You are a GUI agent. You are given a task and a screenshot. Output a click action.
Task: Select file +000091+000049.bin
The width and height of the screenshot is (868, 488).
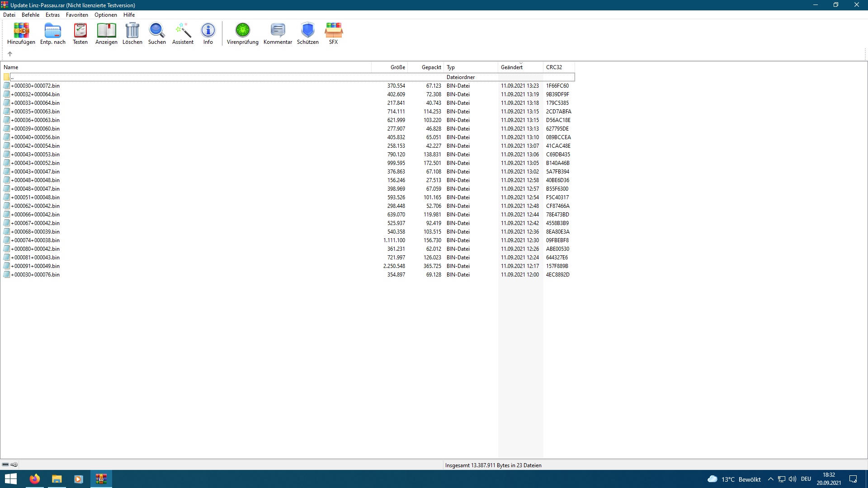click(x=35, y=266)
